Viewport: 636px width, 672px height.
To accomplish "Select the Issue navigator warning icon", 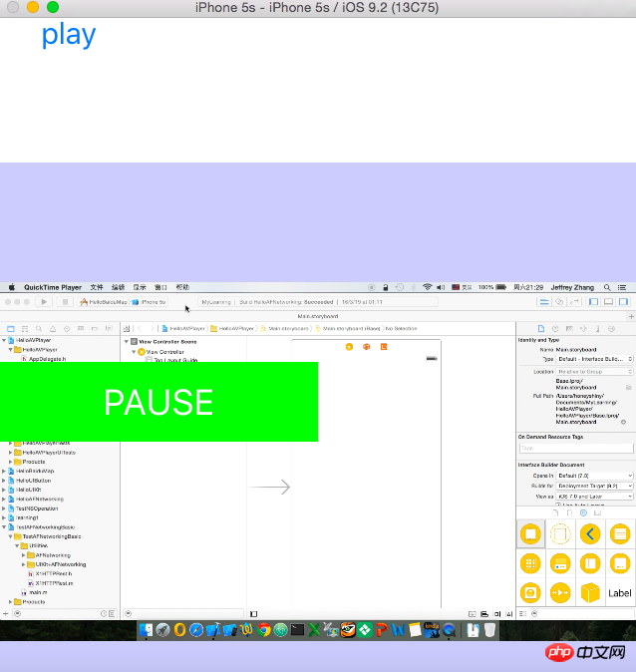I will tap(53, 329).
